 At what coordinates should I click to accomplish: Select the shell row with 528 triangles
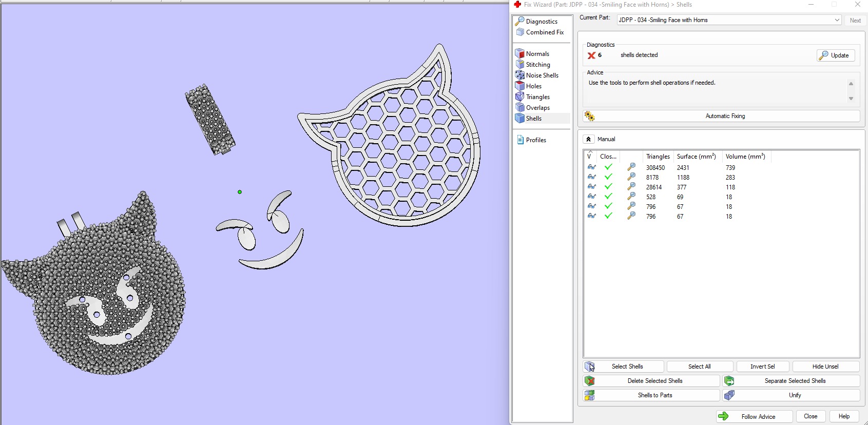click(x=721, y=197)
